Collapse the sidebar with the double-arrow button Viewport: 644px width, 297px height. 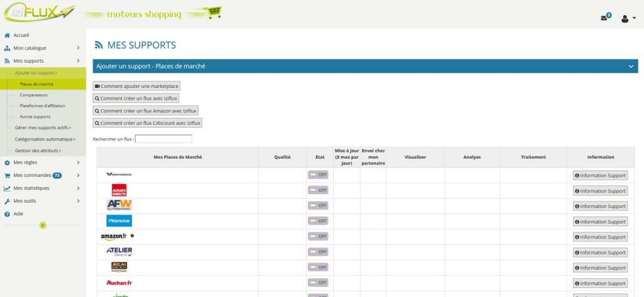coord(43,225)
